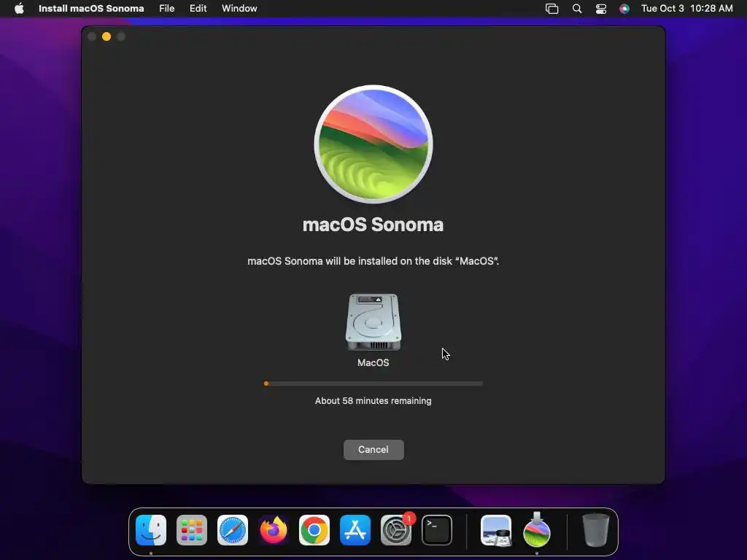Click the 'About 58 minutes remaining' text
The width and height of the screenshot is (747, 560).
click(373, 401)
